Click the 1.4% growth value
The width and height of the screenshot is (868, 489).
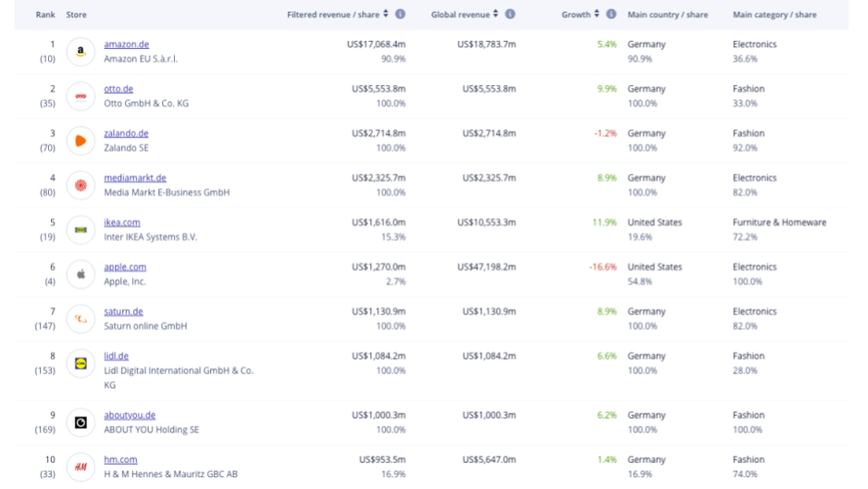pos(607,459)
